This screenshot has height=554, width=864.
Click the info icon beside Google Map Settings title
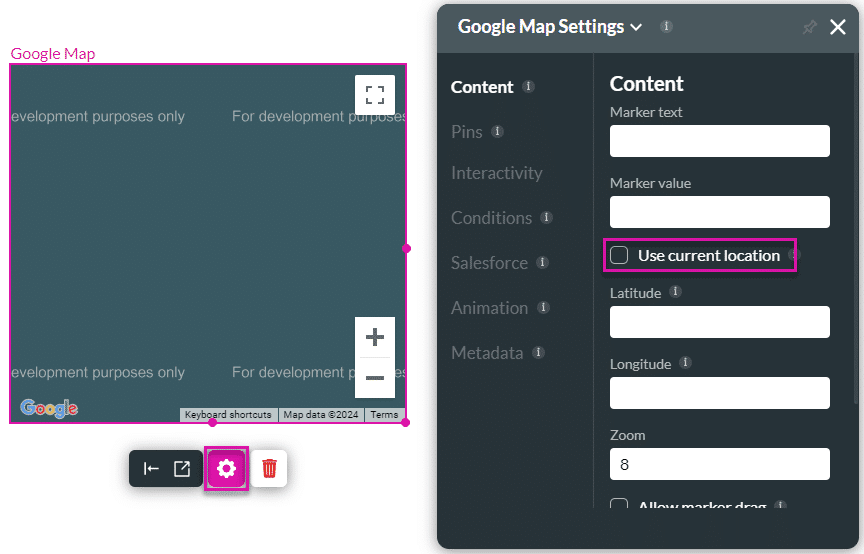(x=666, y=26)
